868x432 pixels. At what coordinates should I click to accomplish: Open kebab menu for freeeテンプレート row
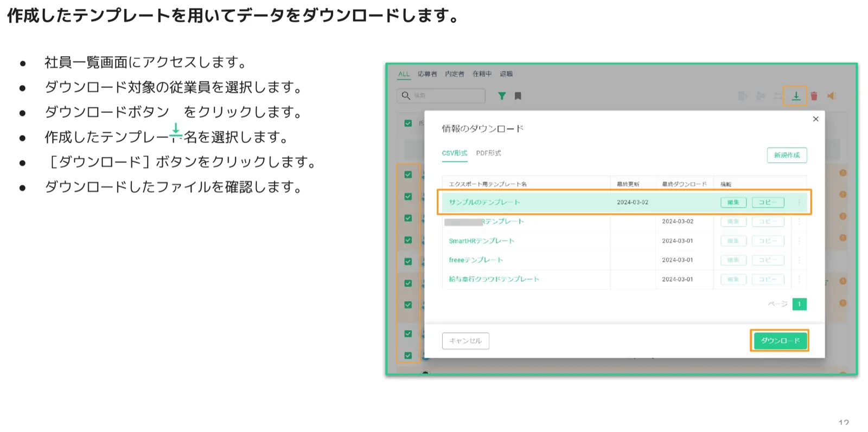[x=799, y=260]
